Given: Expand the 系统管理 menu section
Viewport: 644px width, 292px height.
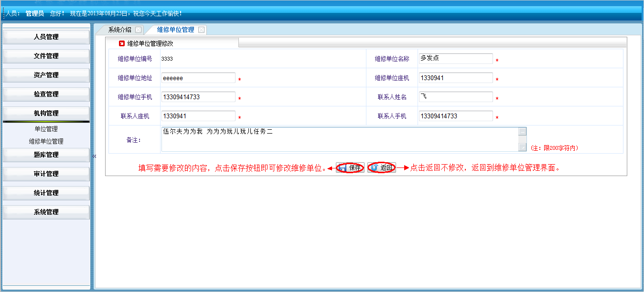Looking at the screenshot, I should (46, 212).
